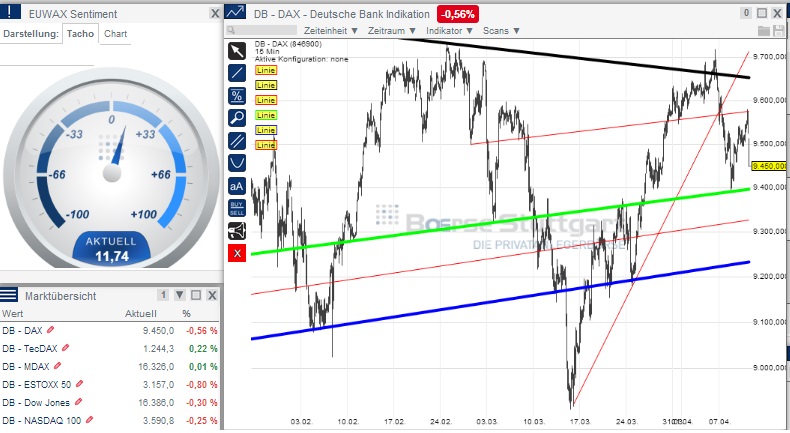The image size is (790, 433).
Task: Select the DB - Dow Jones row name
Action: (36, 403)
